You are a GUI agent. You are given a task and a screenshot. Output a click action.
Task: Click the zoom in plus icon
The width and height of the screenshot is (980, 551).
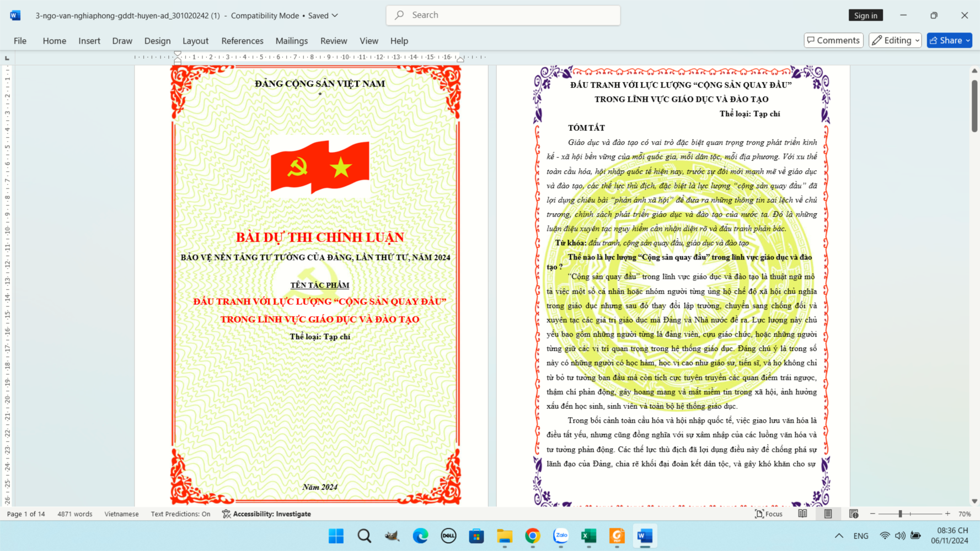[947, 514]
